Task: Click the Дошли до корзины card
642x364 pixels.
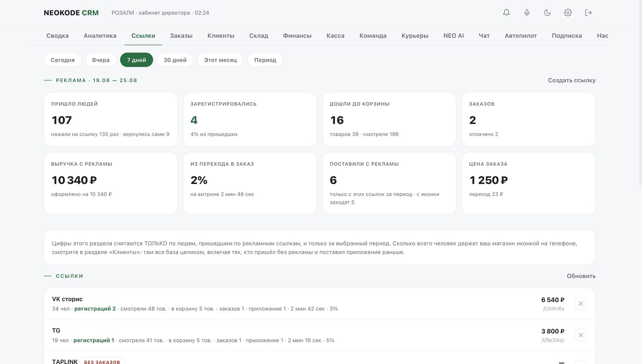Action: (389, 119)
